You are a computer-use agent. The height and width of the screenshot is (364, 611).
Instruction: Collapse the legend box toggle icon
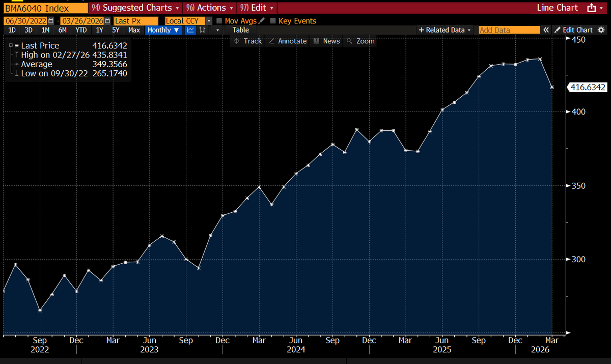(x=10, y=46)
